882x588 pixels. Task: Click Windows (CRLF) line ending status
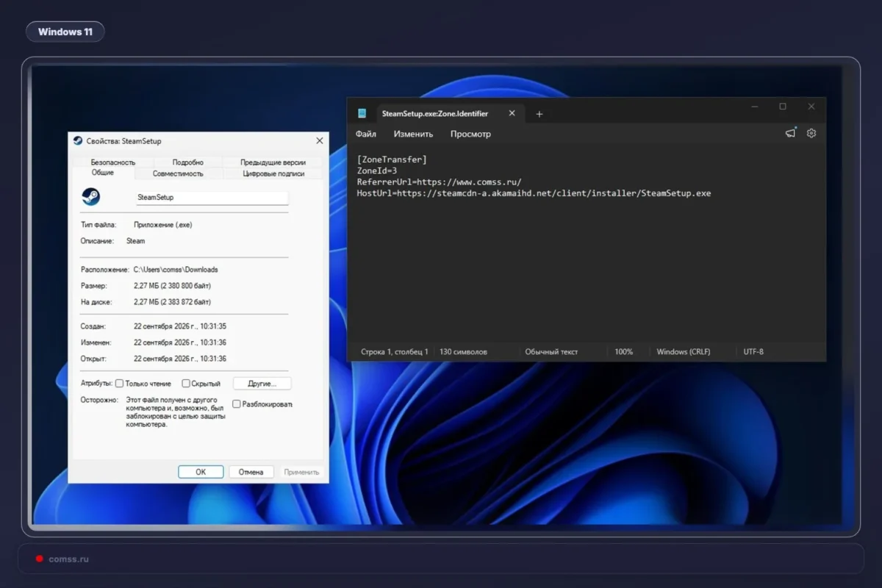tap(684, 352)
